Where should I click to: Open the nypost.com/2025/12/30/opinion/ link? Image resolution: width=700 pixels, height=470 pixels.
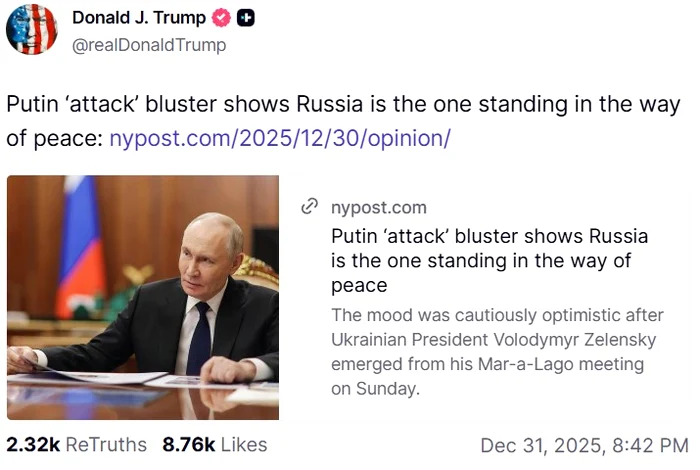point(280,138)
